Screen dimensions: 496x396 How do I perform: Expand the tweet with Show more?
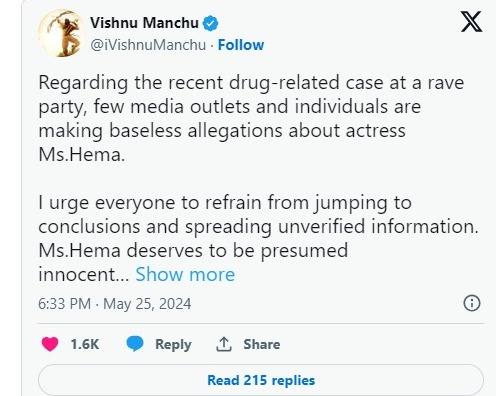coord(185,274)
